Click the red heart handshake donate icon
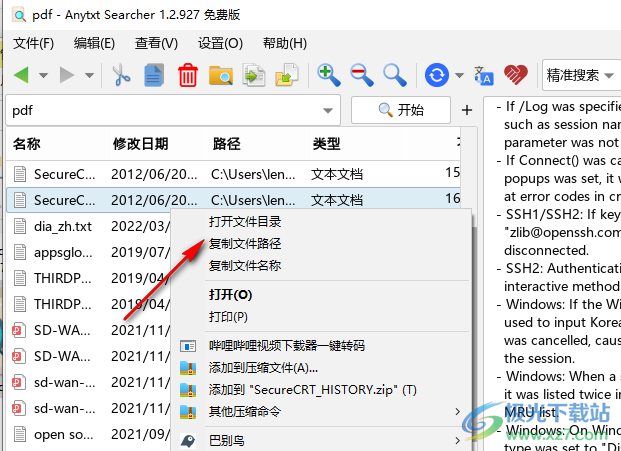This screenshot has height=451, width=621. 516,75
